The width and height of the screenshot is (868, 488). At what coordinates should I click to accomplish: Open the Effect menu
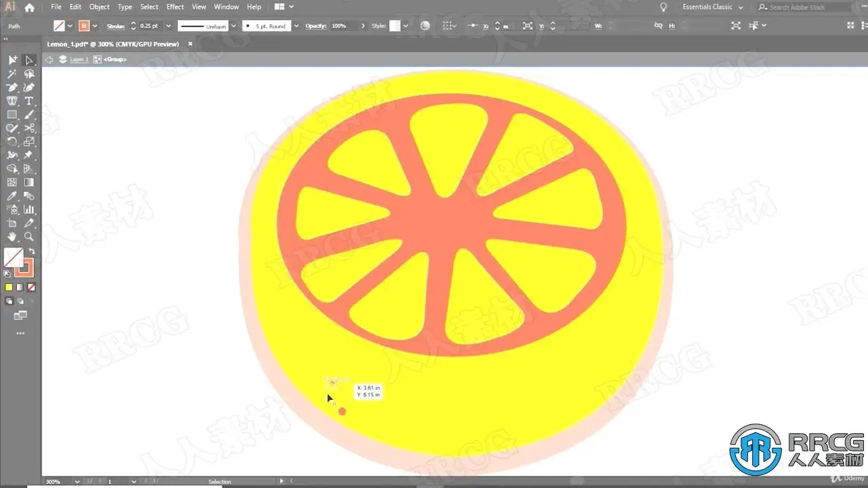pos(175,7)
